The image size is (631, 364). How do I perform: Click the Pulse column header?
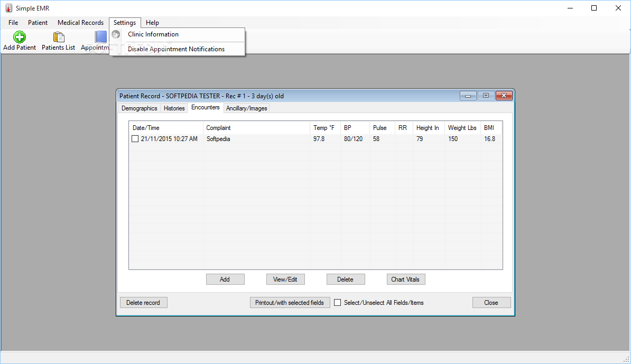pyautogui.click(x=382, y=128)
